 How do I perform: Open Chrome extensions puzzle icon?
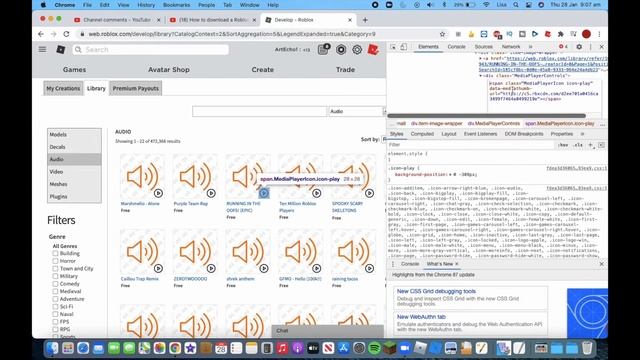(x=560, y=34)
